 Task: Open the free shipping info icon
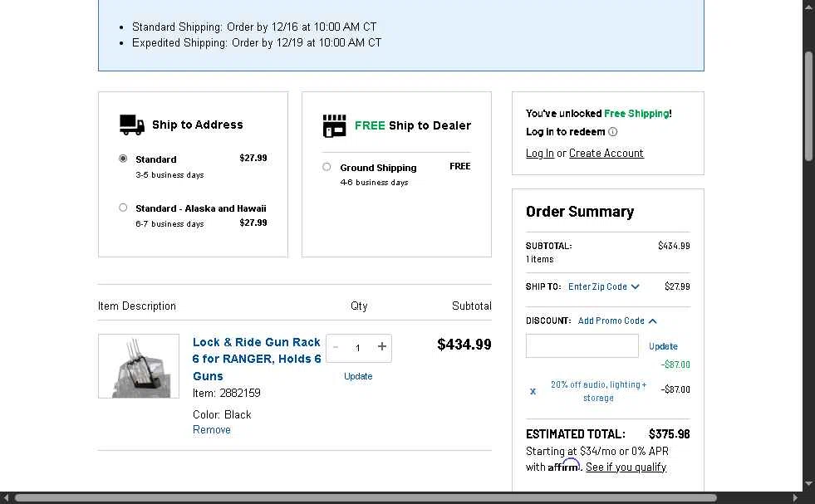pyautogui.click(x=613, y=132)
